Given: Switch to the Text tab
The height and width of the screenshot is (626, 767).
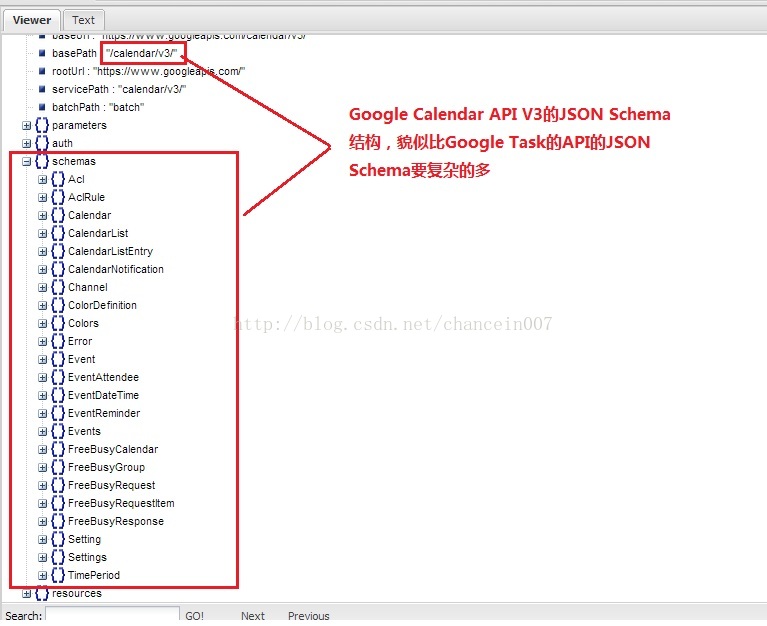Looking at the screenshot, I should point(83,20).
